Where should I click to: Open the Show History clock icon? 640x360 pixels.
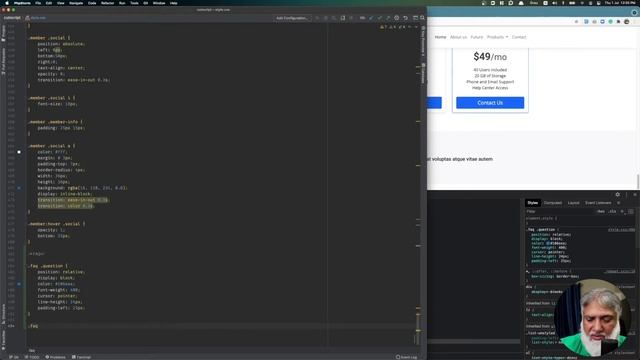pos(396,18)
